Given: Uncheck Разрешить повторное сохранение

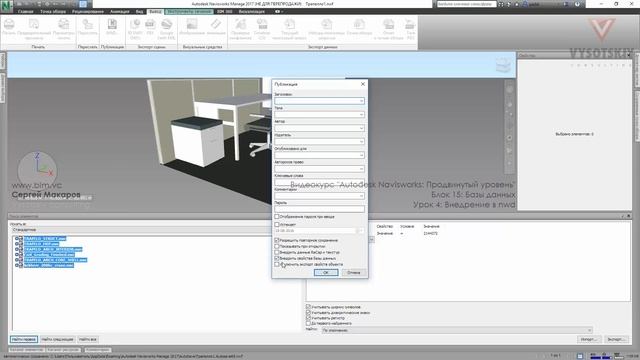Looking at the screenshot, I should point(277,240).
